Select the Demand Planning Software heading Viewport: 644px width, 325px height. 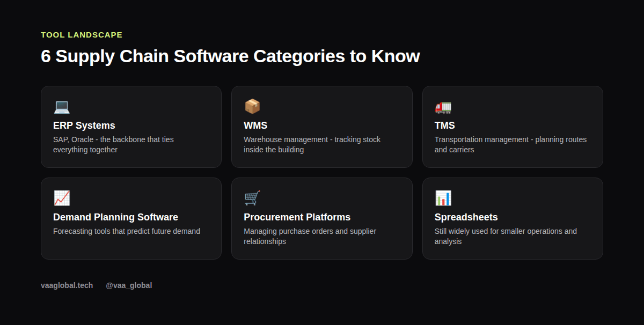click(x=115, y=217)
